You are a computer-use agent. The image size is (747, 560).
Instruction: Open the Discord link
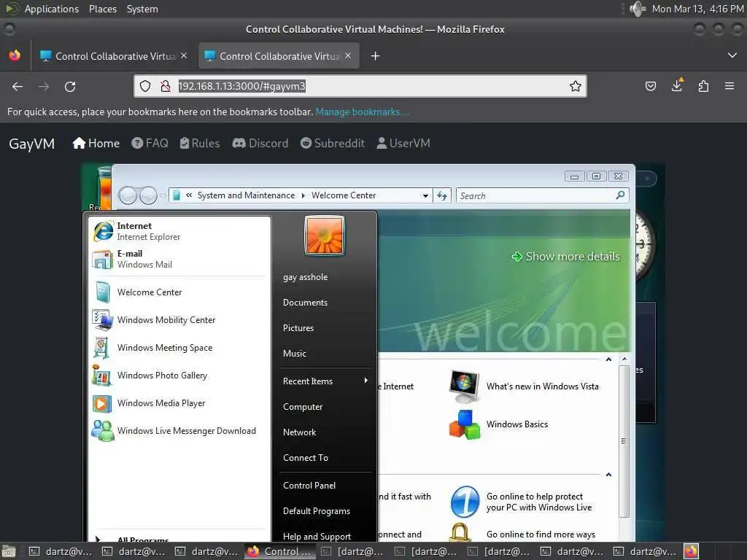(x=260, y=144)
